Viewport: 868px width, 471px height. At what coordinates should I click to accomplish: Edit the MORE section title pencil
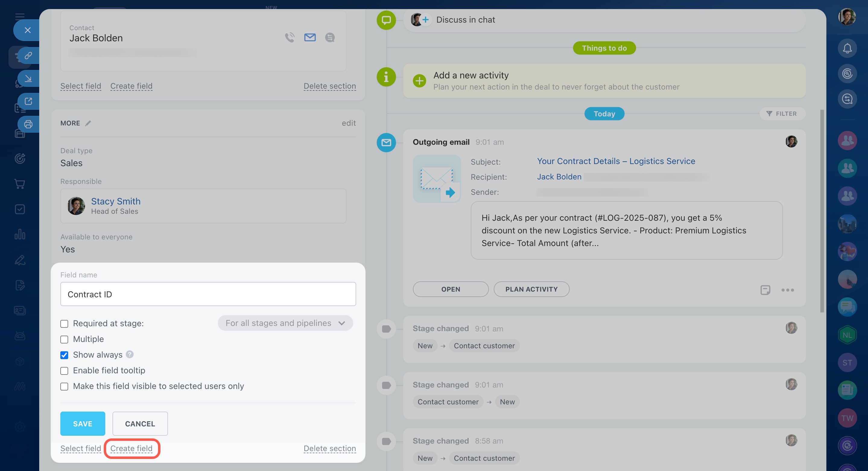click(x=88, y=123)
